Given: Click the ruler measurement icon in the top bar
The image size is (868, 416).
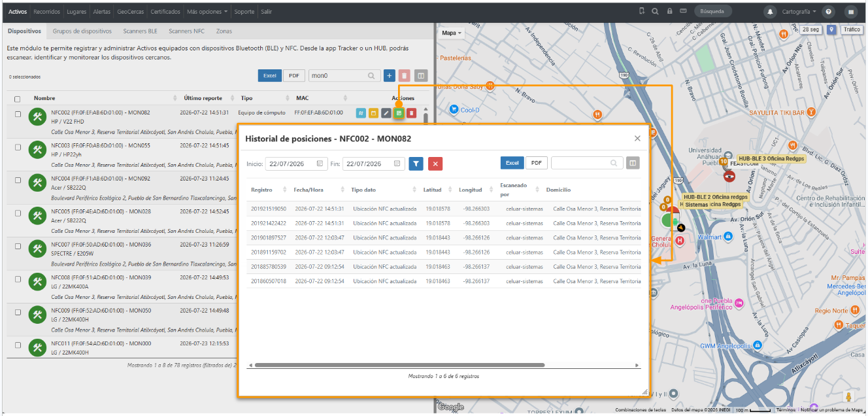Looking at the screenshot, I should (x=683, y=11).
